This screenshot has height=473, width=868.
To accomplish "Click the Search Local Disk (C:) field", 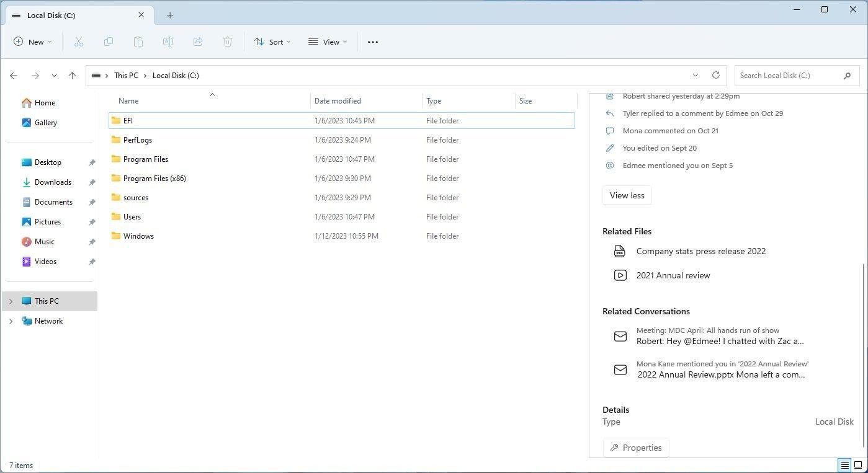I will (x=788, y=76).
